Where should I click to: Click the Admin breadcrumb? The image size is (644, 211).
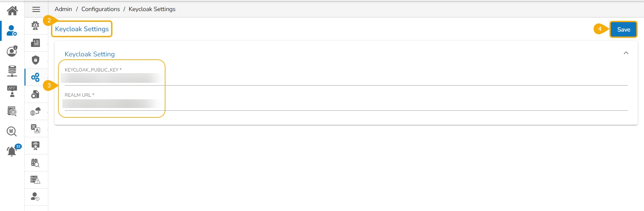tap(63, 9)
